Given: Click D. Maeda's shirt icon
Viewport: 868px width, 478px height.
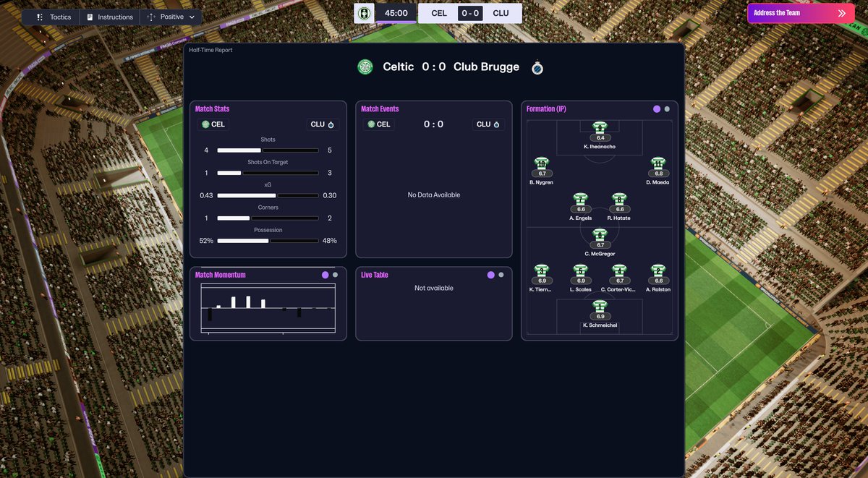Looking at the screenshot, I should tap(658, 163).
